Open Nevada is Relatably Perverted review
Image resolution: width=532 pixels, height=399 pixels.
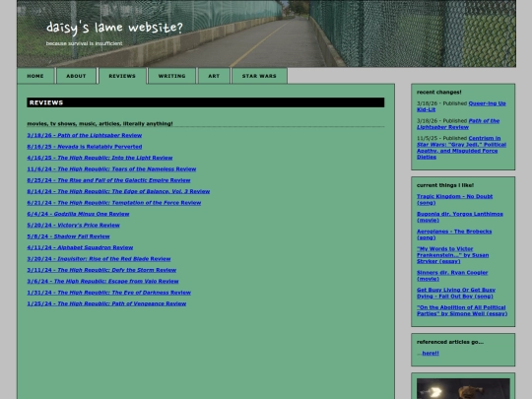[85, 147]
